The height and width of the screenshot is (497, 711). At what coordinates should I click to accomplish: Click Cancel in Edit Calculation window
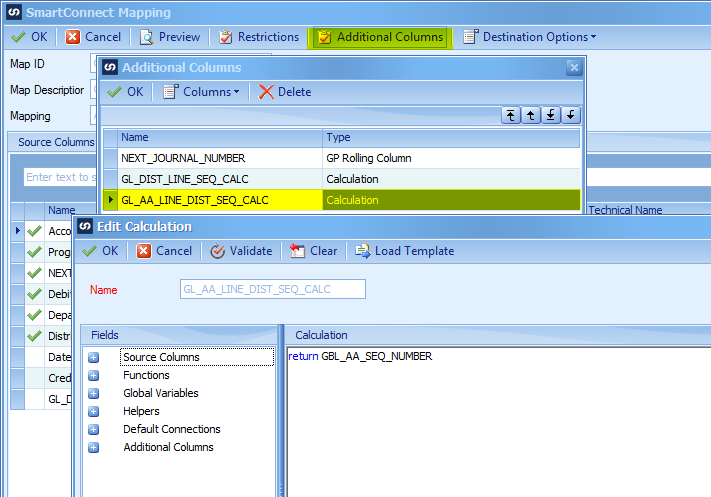coord(165,251)
